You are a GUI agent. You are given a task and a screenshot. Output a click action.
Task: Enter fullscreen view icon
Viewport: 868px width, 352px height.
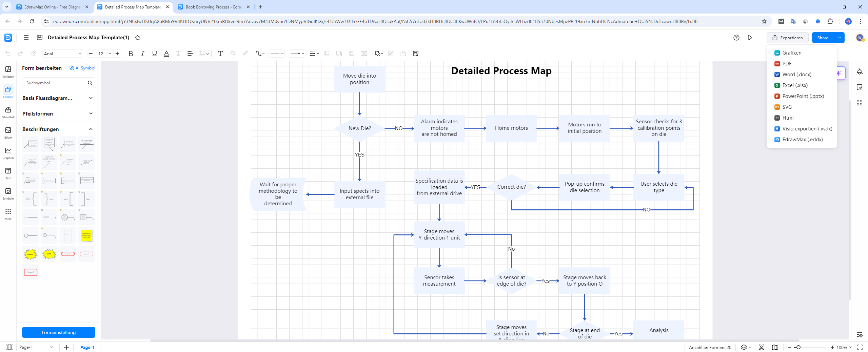coord(860,347)
